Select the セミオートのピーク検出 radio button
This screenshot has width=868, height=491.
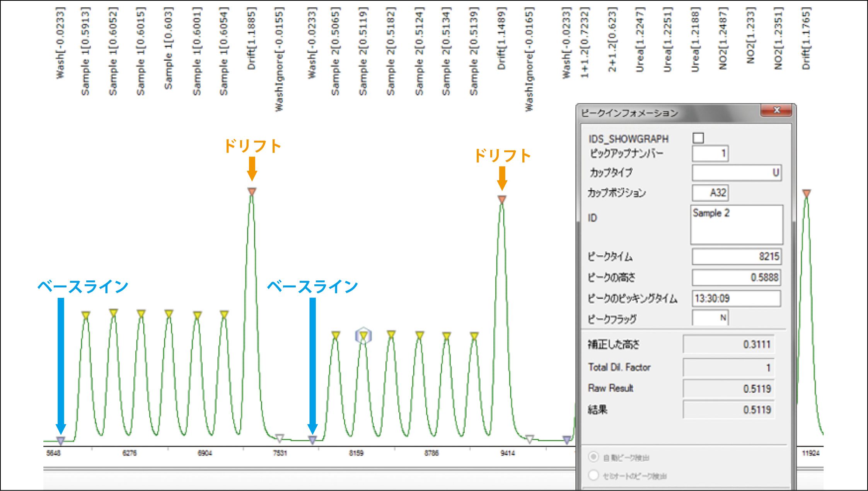(x=593, y=475)
